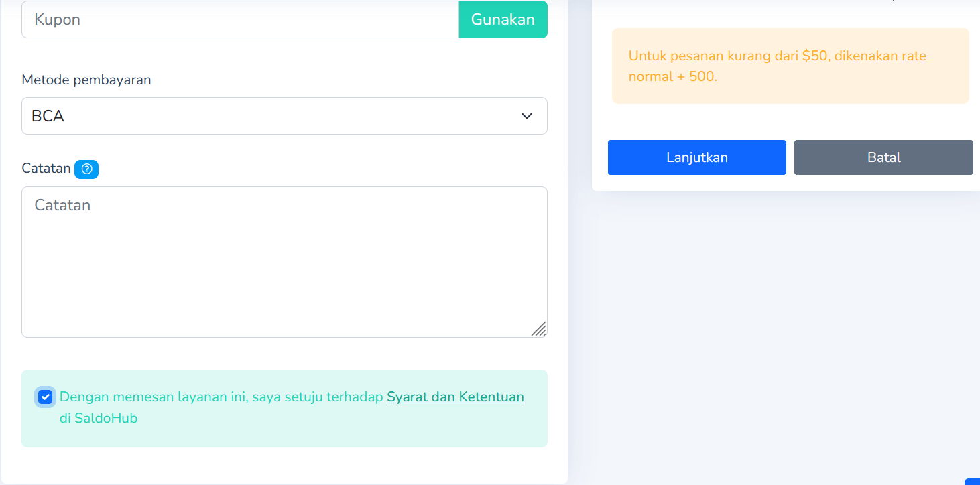Open the Syarat dan Ketentuan link

455,397
